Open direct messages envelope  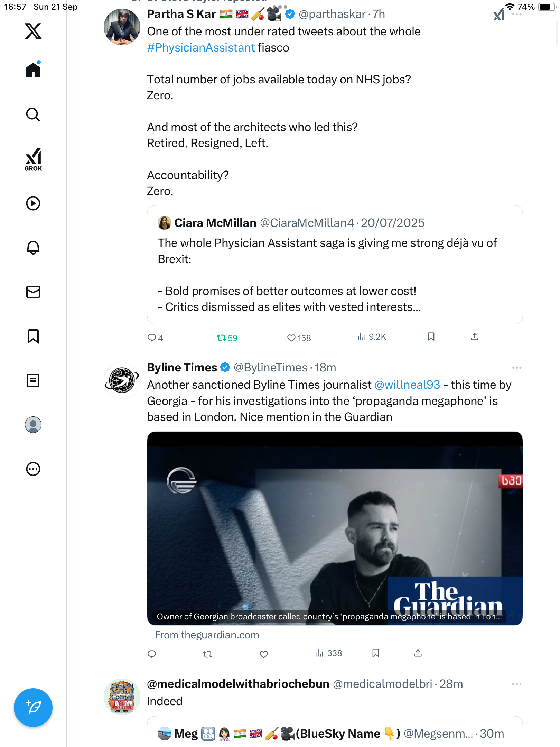tap(33, 292)
